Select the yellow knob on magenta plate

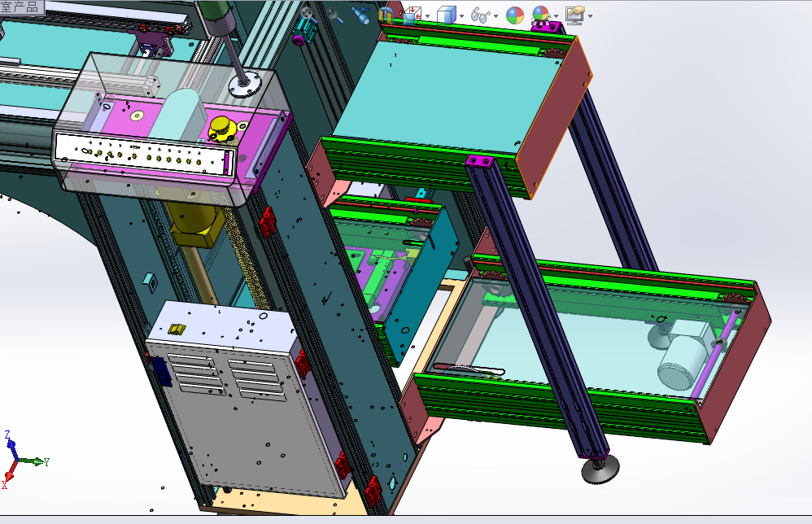(x=222, y=129)
